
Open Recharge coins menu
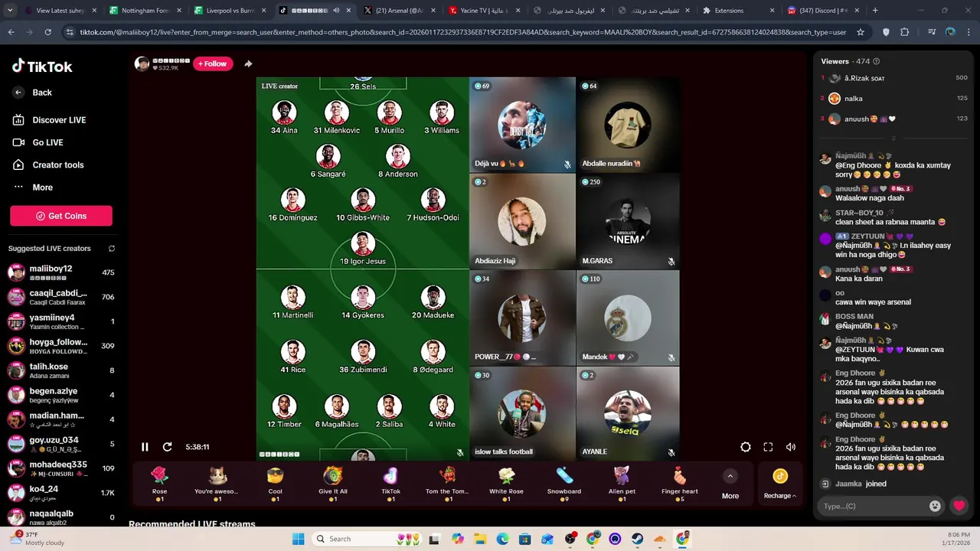click(x=779, y=484)
